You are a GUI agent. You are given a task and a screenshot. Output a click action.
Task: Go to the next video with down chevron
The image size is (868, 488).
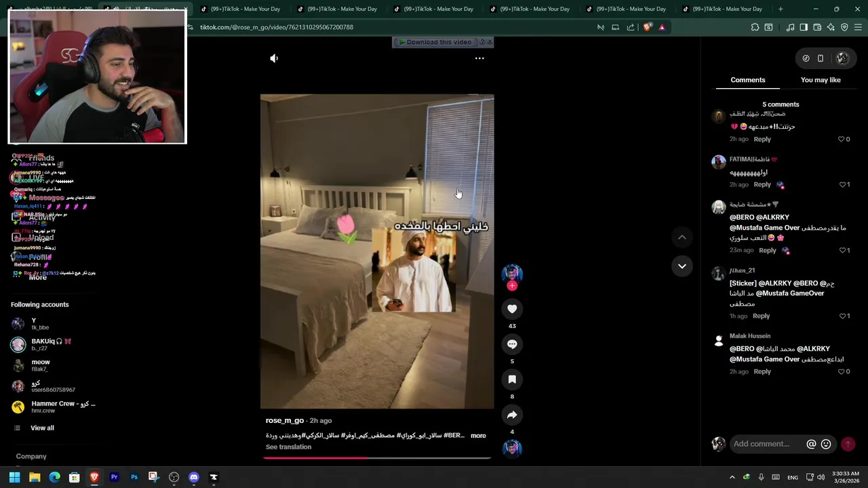(682, 266)
